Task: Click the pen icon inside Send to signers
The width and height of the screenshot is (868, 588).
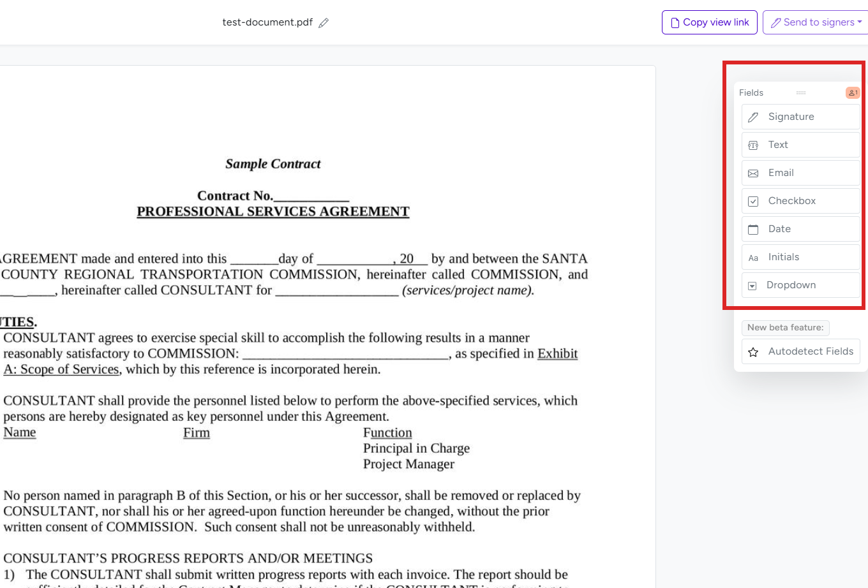Action: 775,22
